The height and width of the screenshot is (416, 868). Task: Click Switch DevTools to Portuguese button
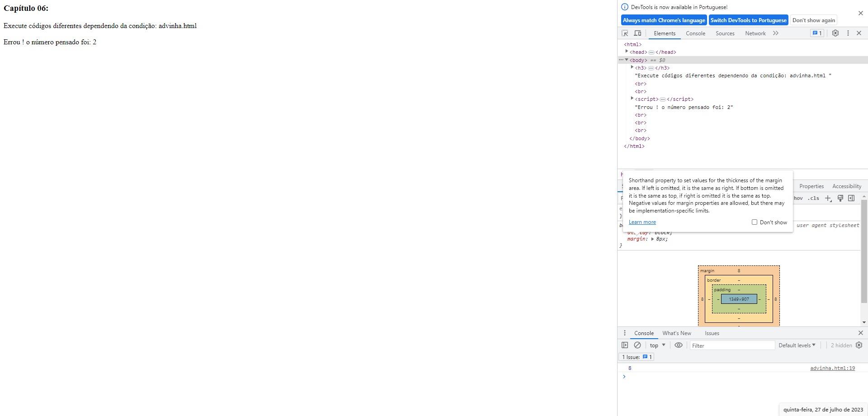748,20
